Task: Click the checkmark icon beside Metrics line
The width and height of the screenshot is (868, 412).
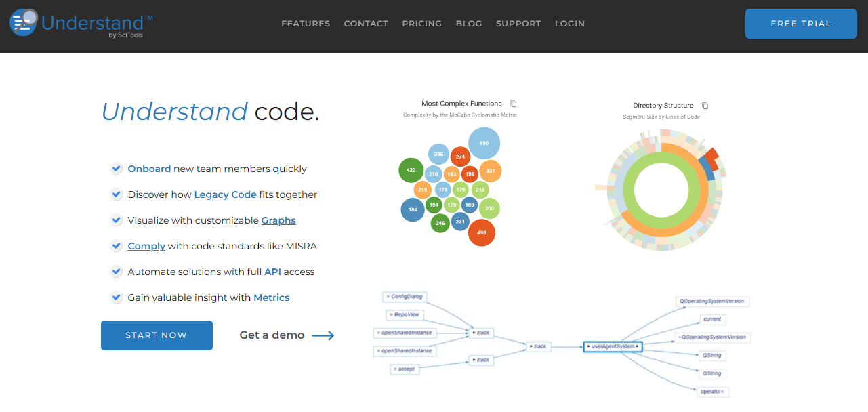Action: click(x=116, y=297)
